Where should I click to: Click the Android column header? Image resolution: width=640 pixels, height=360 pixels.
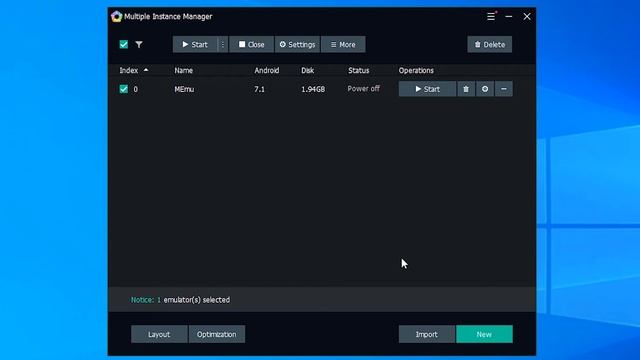point(267,70)
